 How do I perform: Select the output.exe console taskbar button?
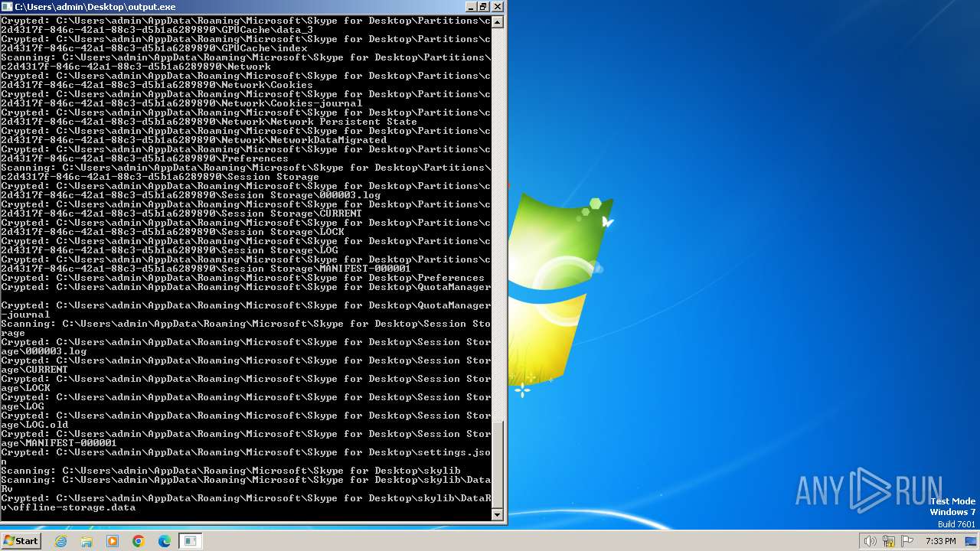coord(191,541)
